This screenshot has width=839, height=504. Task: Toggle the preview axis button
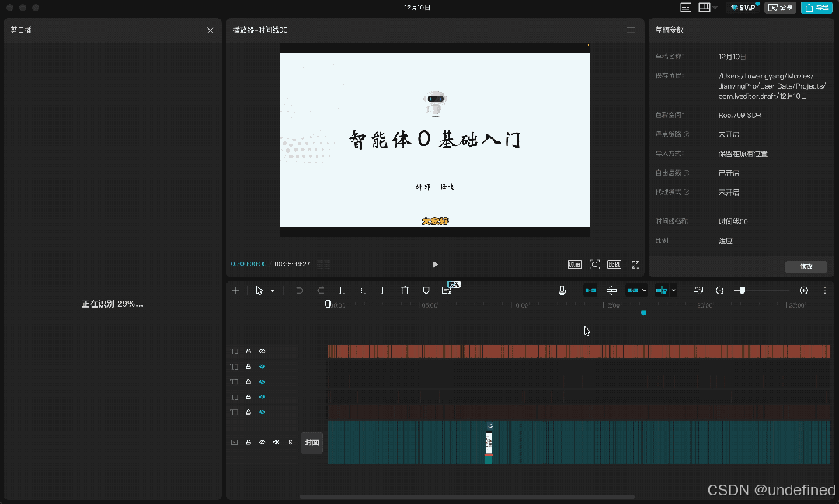click(662, 290)
